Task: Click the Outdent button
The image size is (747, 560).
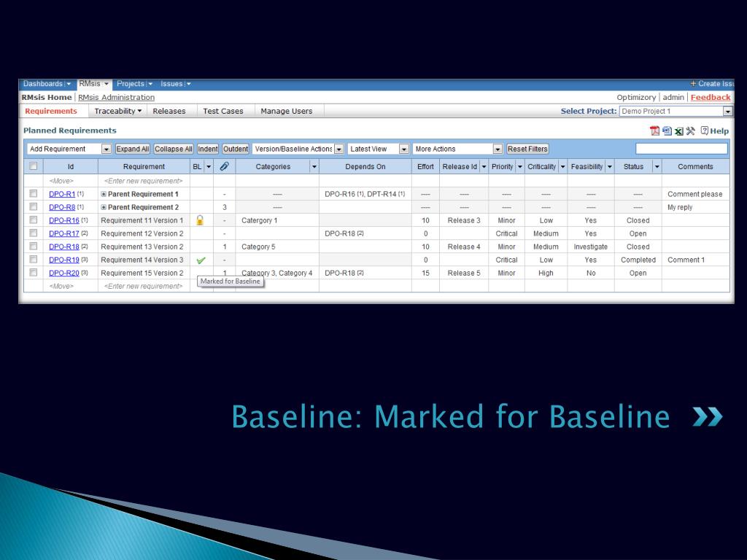Action: [x=236, y=149]
